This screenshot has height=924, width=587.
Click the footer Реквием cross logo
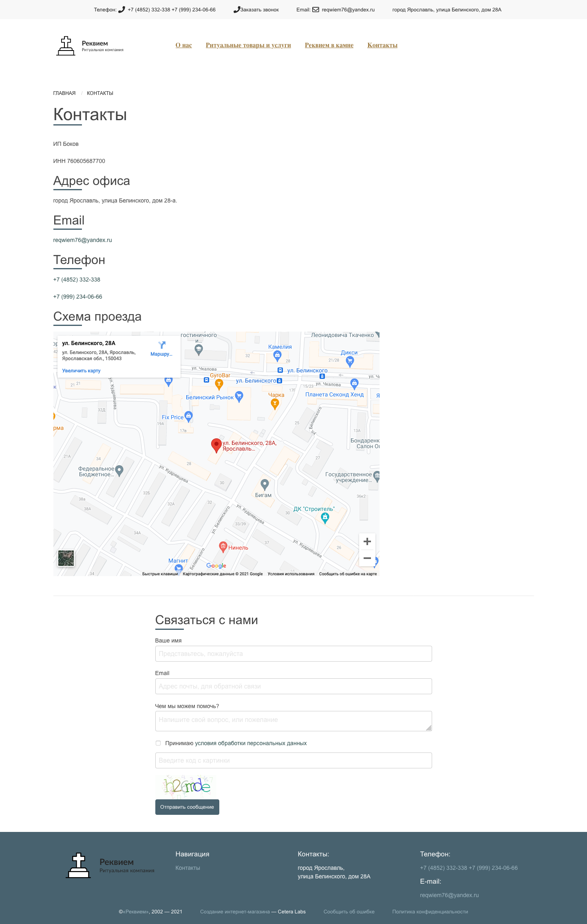coord(78,865)
